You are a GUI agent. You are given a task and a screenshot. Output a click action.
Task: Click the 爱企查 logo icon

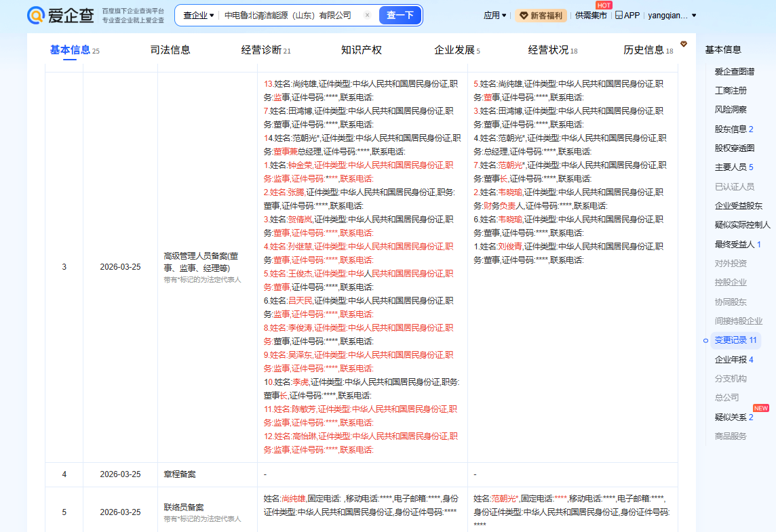click(x=37, y=16)
